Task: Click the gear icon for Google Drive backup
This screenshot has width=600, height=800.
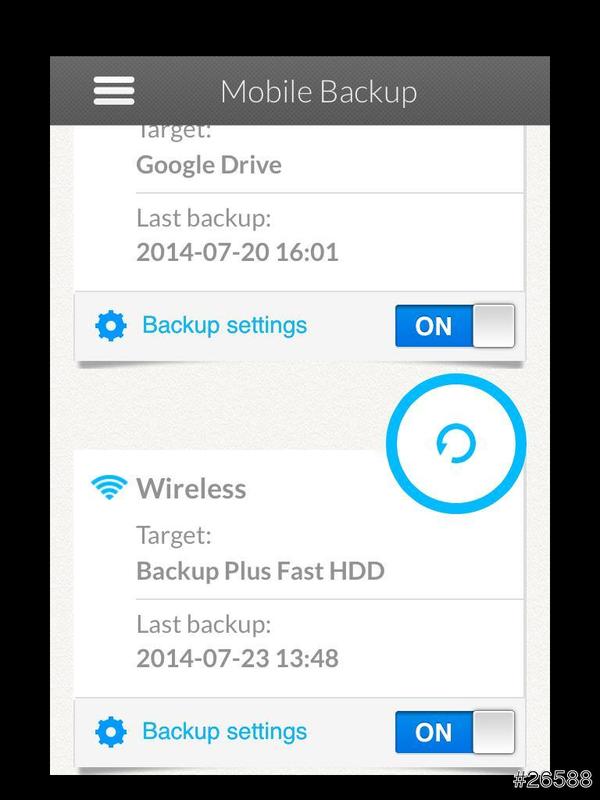Action: click(111, 326)
